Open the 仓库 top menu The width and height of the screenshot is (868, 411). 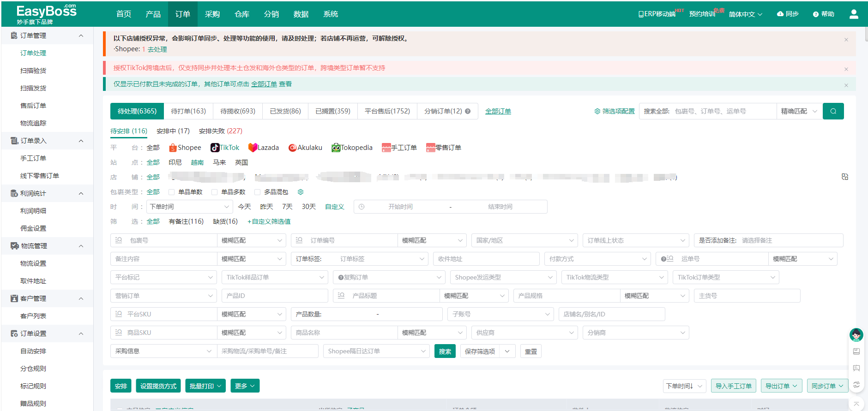242,14
